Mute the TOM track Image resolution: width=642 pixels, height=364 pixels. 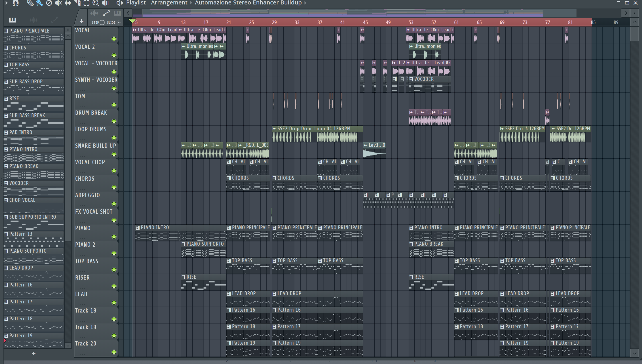click(x=114, y=105)
